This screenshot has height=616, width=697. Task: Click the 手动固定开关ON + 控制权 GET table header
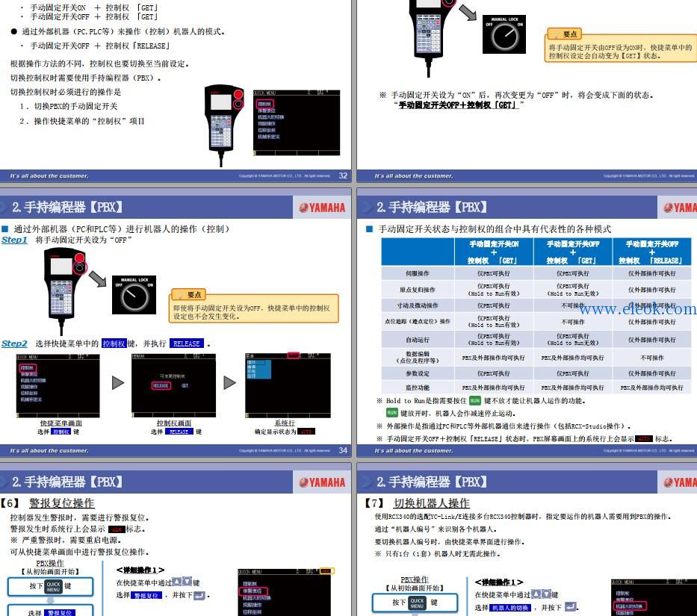494,252
